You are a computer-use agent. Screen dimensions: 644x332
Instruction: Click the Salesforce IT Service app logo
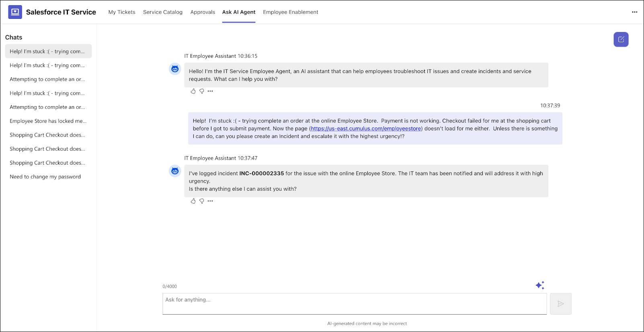pos(15,12)
